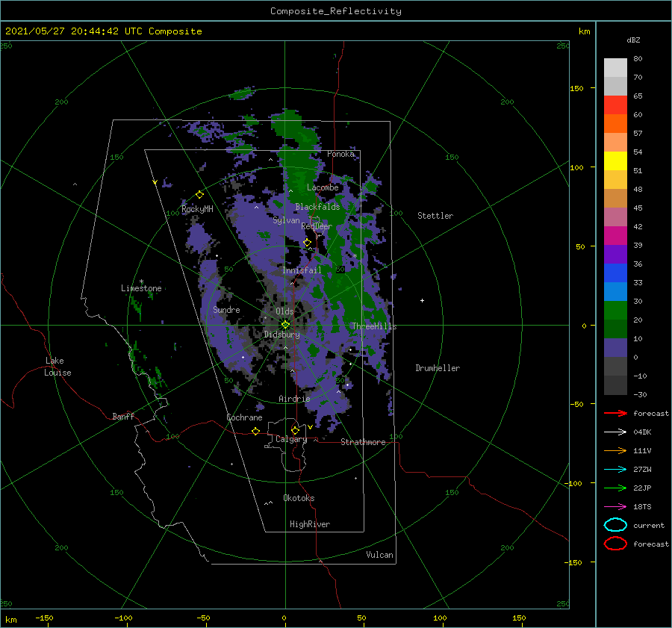672x628 pixels.
Task: Select the yellow 54-51 dBZ swatch
Action: tap(615, 161)
